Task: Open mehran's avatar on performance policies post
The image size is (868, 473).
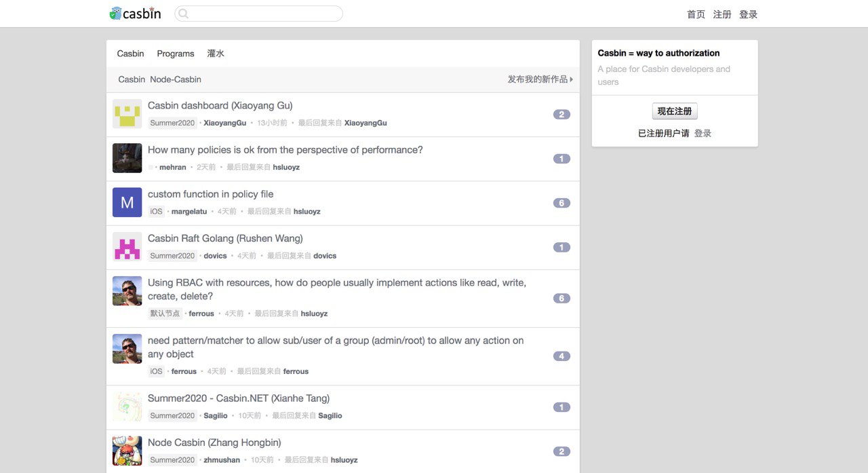Action: [127, 158]
